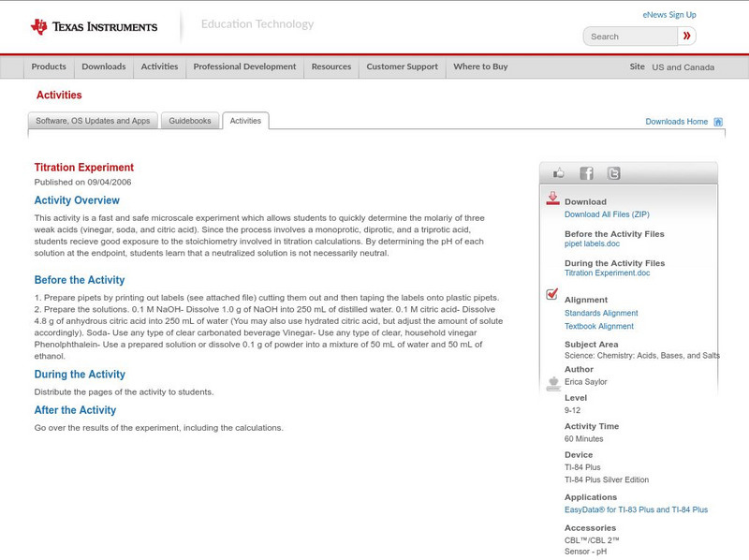749x560 pixels.
Task: Open the Resources menu
Action: pos(331,66)
